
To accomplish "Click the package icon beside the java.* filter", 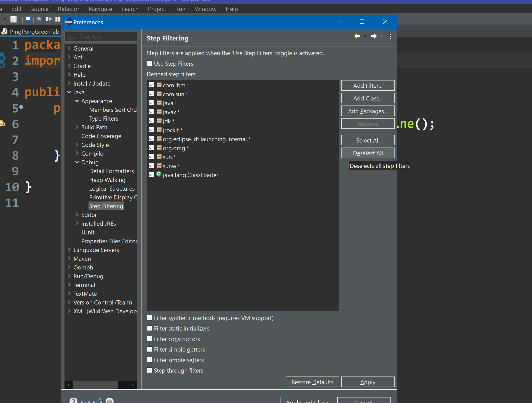I will [159, 103].
